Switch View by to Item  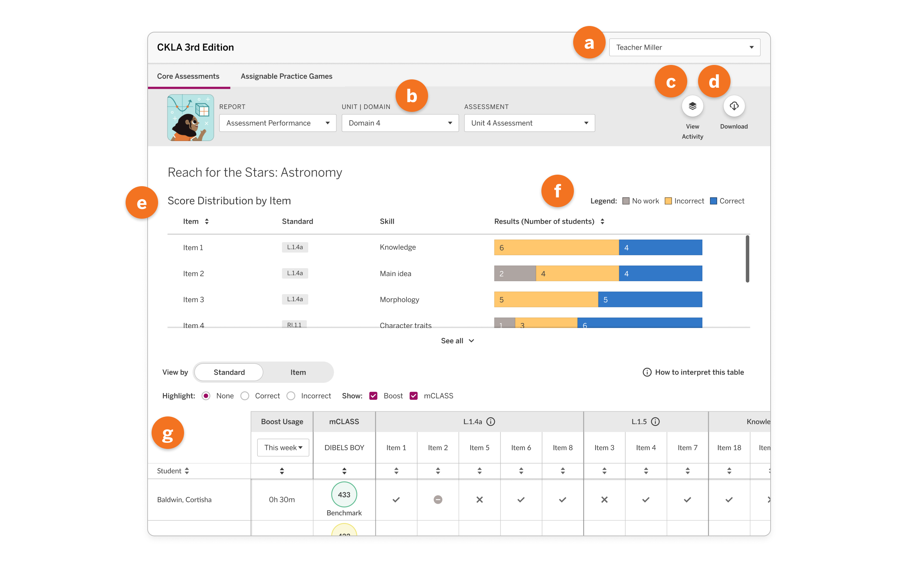[298, 372]
